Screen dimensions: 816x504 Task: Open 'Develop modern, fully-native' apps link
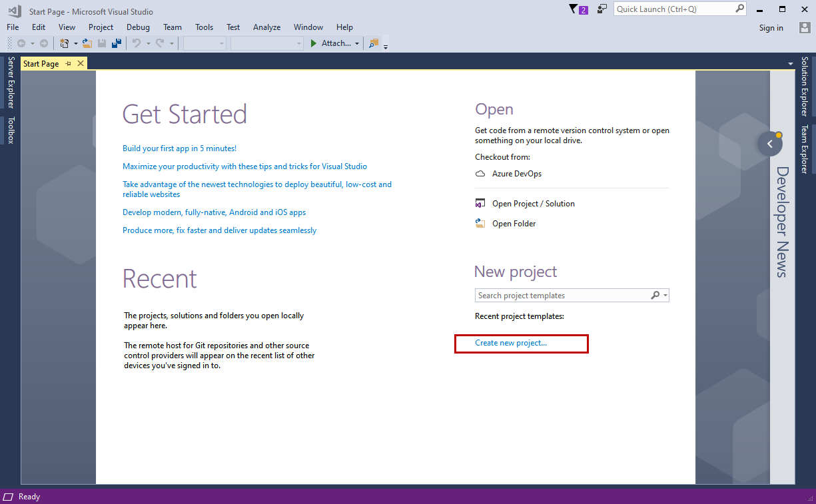click(x=214, y=212)
